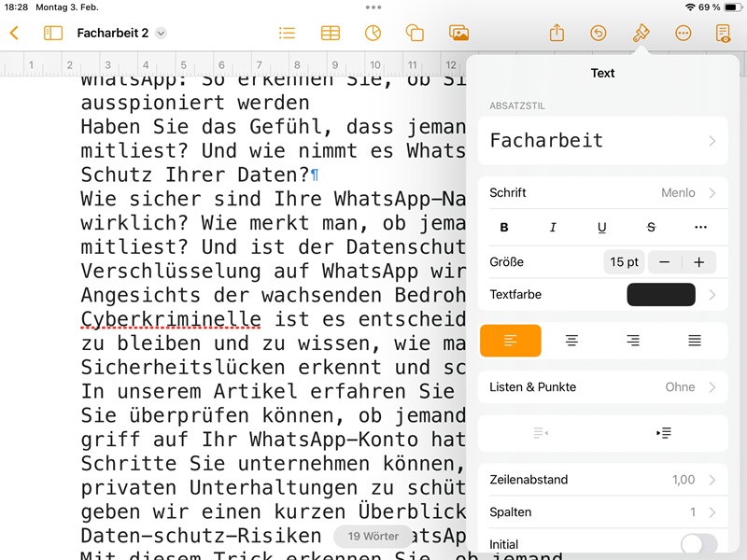Insert a table with the table icon
The height and width of the screenshot is (560, 747).
click(x=331, y=33)
